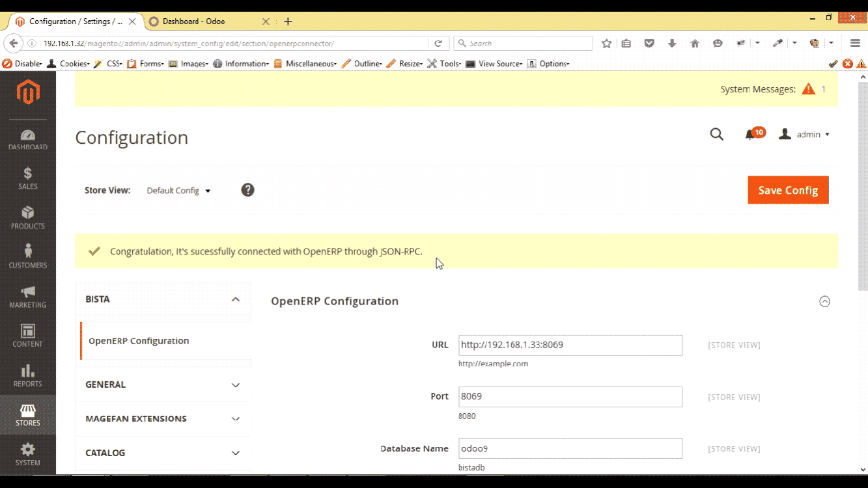The width and height of the screenshot is (868, 488).
Task: Open the Options web developer menu
Action: pyautogui.click(x=548, y=64)
